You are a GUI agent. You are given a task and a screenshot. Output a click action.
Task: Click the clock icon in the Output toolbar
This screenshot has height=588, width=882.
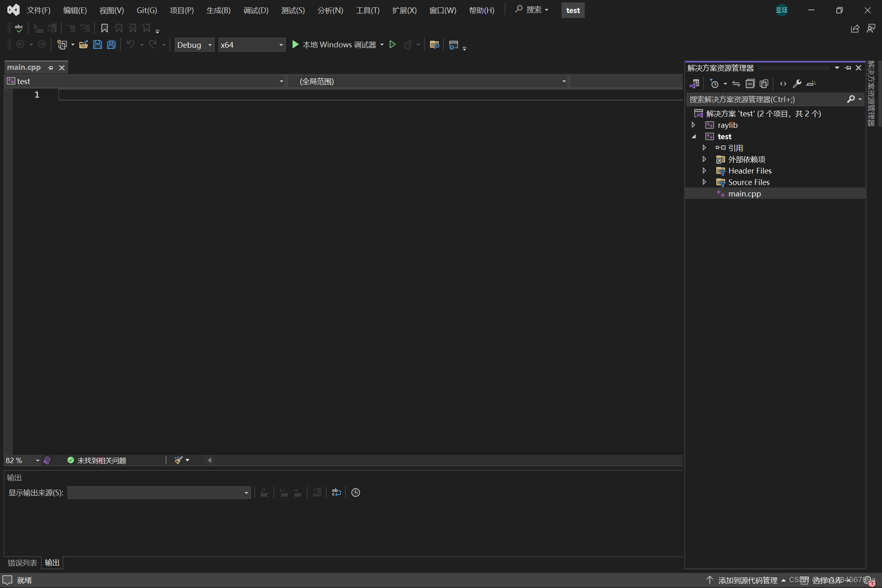(356, 492)
